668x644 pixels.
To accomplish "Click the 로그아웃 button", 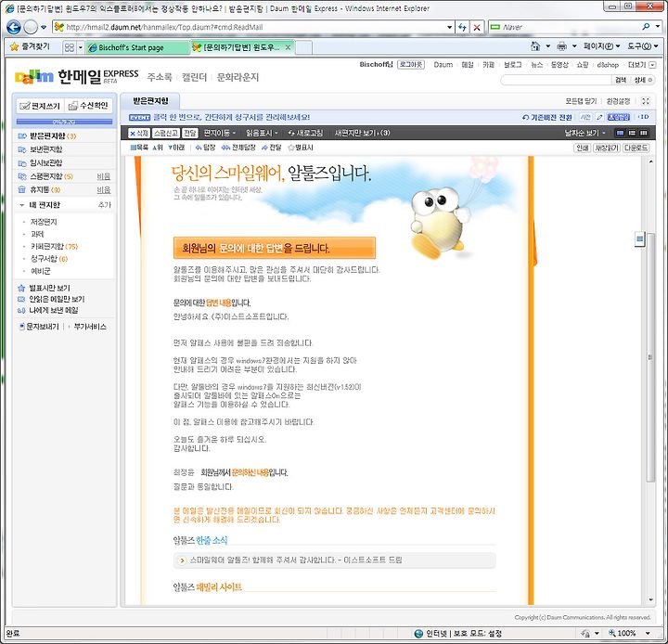I will pyautogui.click(x=411, y=64).
